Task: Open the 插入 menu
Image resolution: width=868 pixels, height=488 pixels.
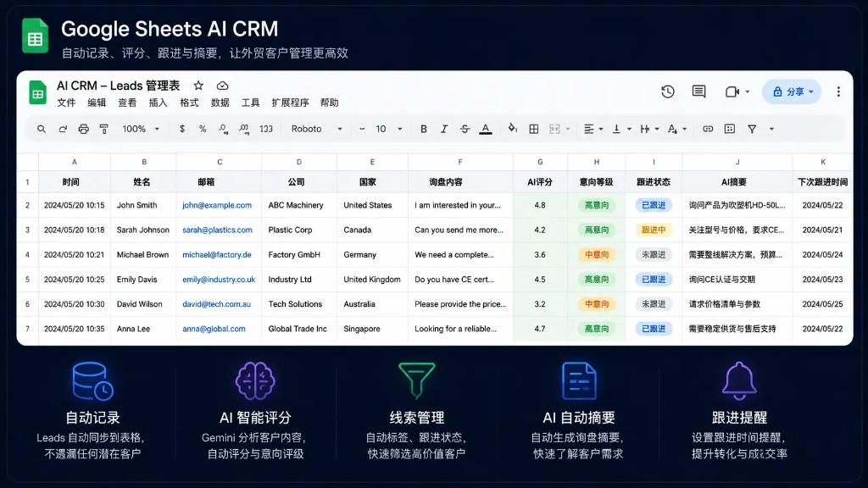Action: pos(158,103)
